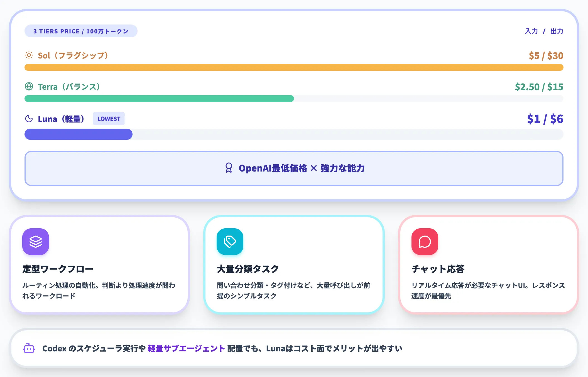Click the 3 TIERS PRICE pill label

tap(81, 31)
